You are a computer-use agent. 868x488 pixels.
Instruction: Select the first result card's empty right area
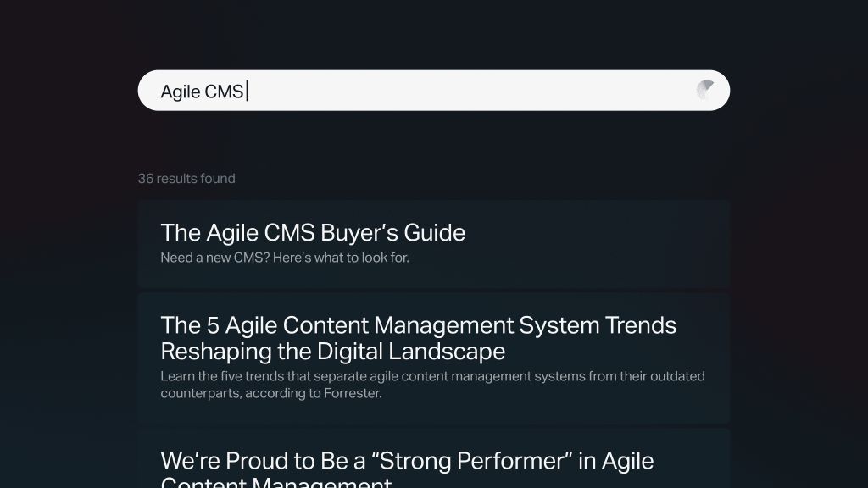tap(598, 243)
